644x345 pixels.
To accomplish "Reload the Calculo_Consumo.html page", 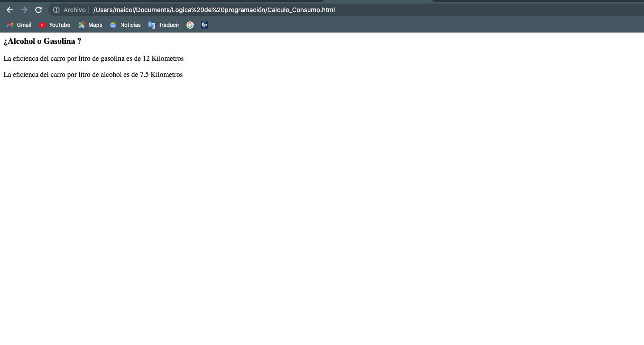I will (38, 10).
